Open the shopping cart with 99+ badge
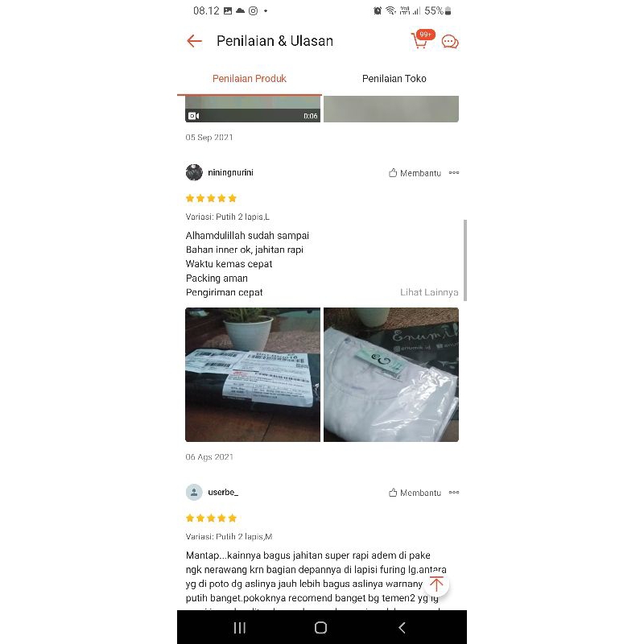This screenshot has height=644, width=644. click(x=422, y=39)
